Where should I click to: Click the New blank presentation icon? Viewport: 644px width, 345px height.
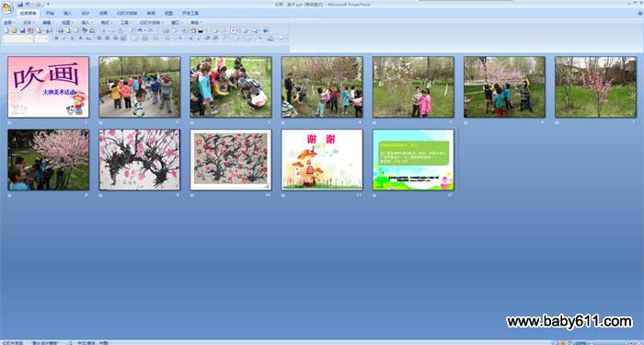6,30
